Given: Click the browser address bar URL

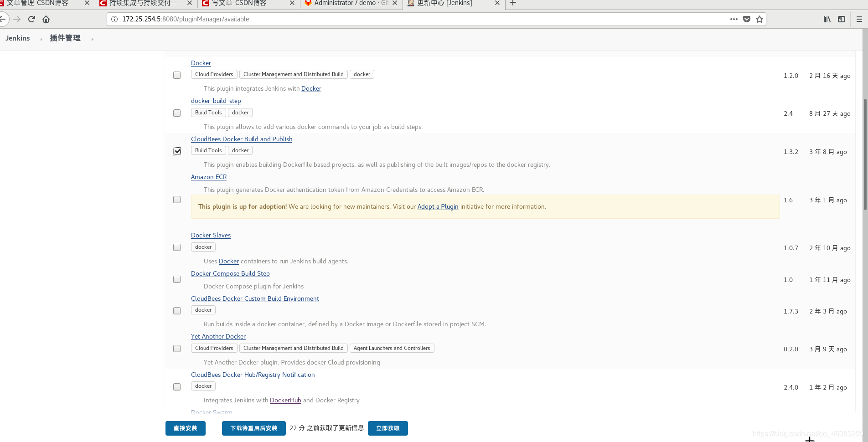Looking at the screenshot, I should pyautogui.click(x=186, y=19).
